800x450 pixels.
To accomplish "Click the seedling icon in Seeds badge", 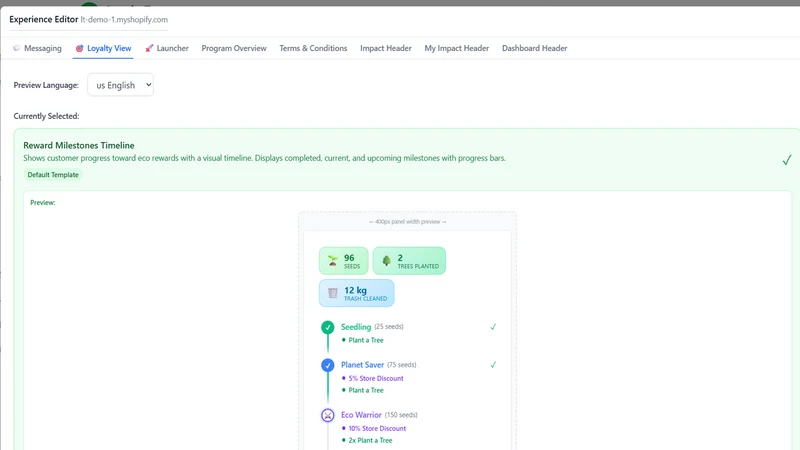I will pos(333,261).
